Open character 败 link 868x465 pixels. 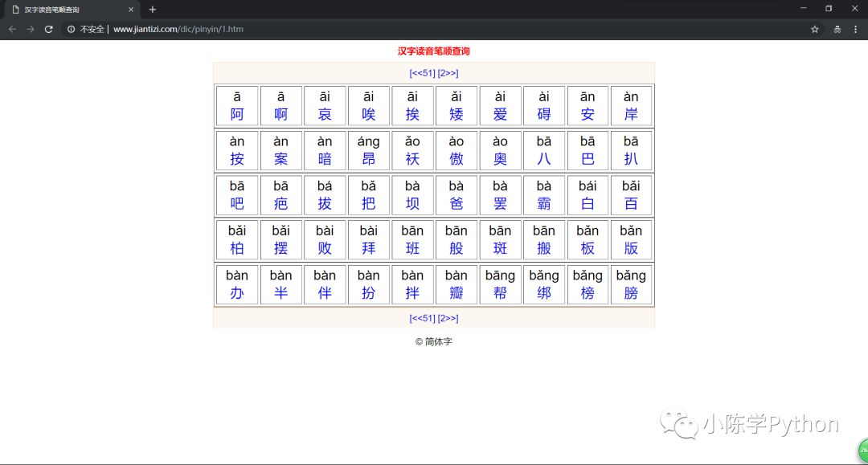tap(325, 249)
